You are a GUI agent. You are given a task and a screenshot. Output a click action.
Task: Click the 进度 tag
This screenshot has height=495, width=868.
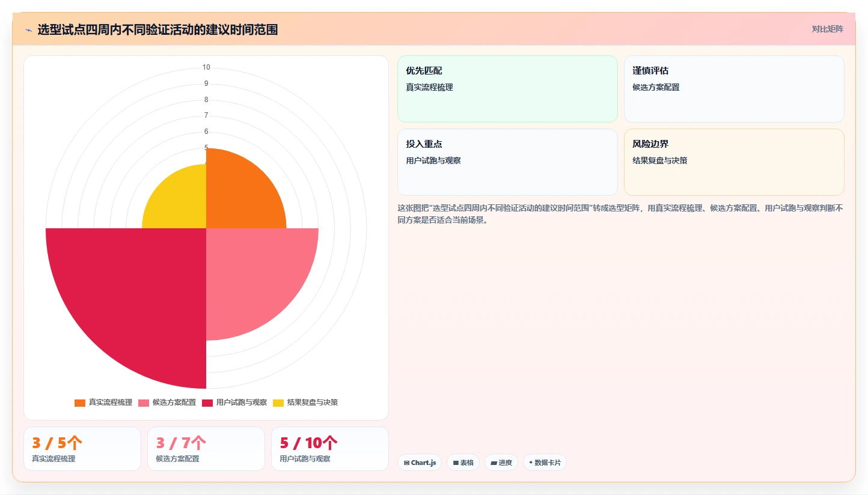coord(501,463)
